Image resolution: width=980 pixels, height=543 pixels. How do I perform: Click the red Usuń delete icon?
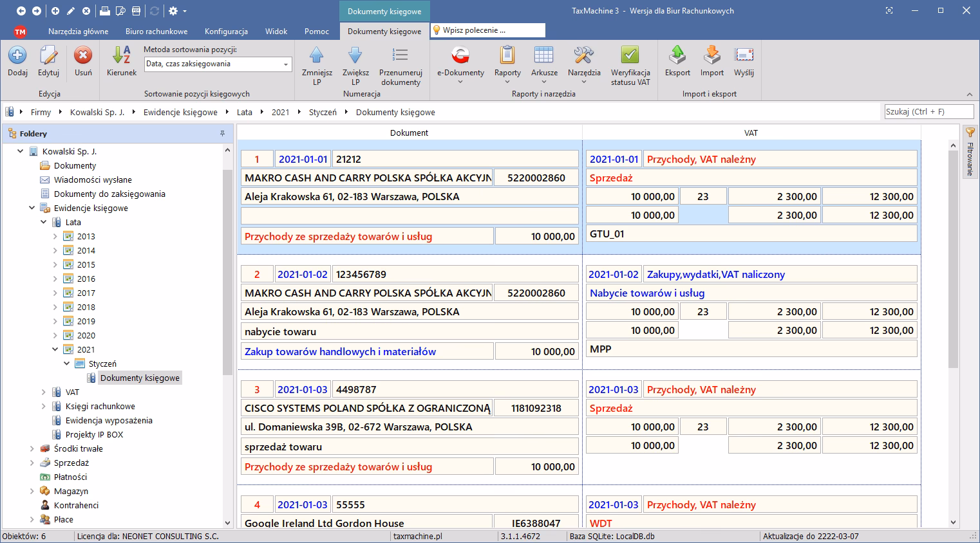coord(83,56)
